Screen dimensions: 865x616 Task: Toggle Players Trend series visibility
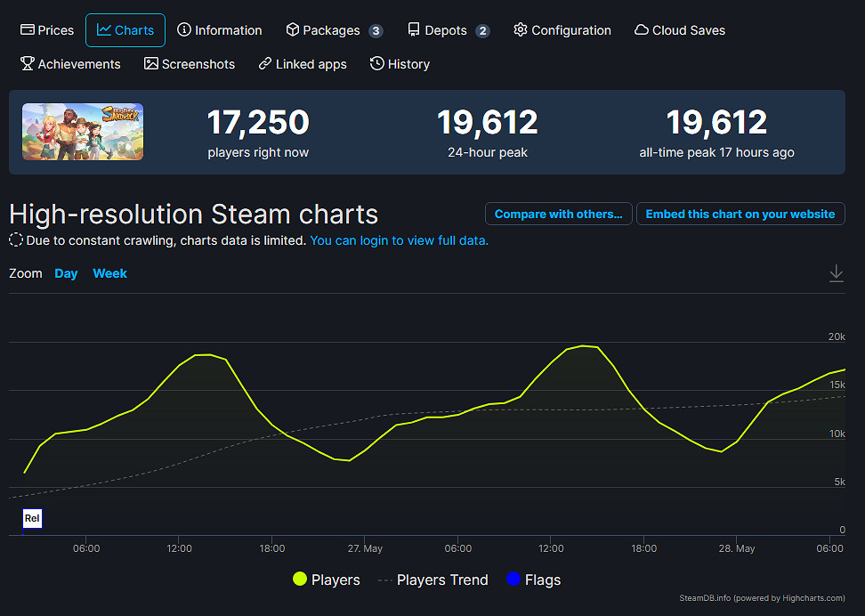433,580
